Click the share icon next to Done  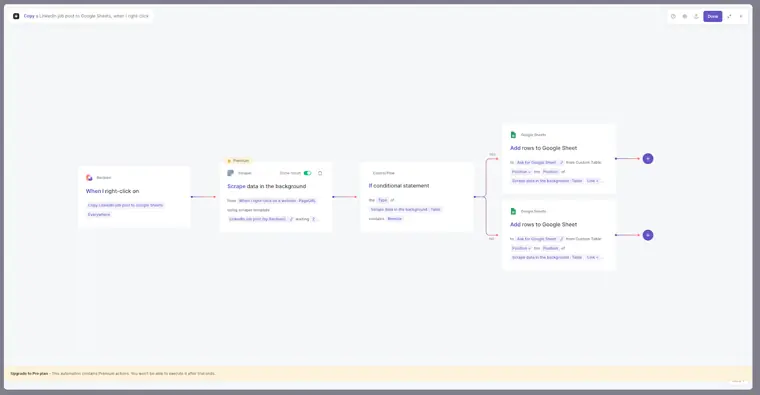pos(696,16)
